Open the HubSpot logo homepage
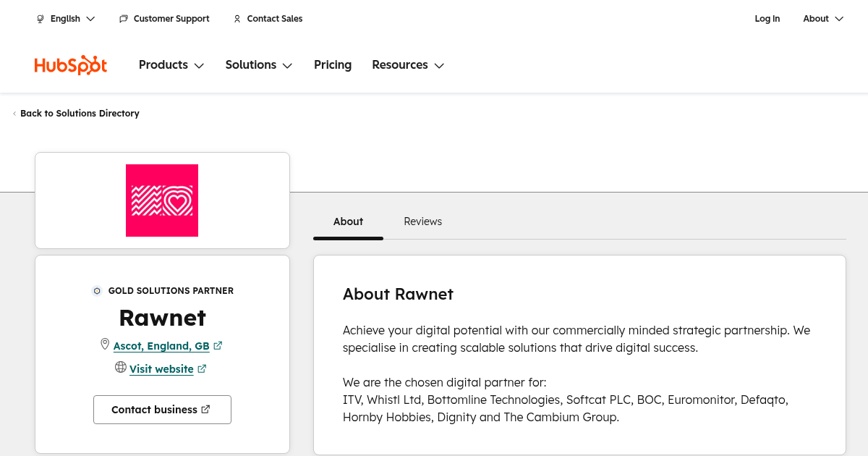 click(71, 65)
